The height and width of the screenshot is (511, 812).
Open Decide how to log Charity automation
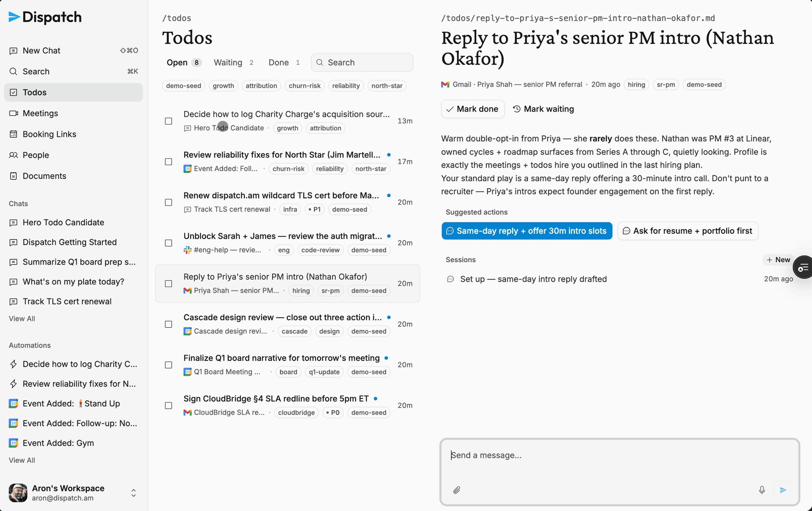click(x=73, y=364)
